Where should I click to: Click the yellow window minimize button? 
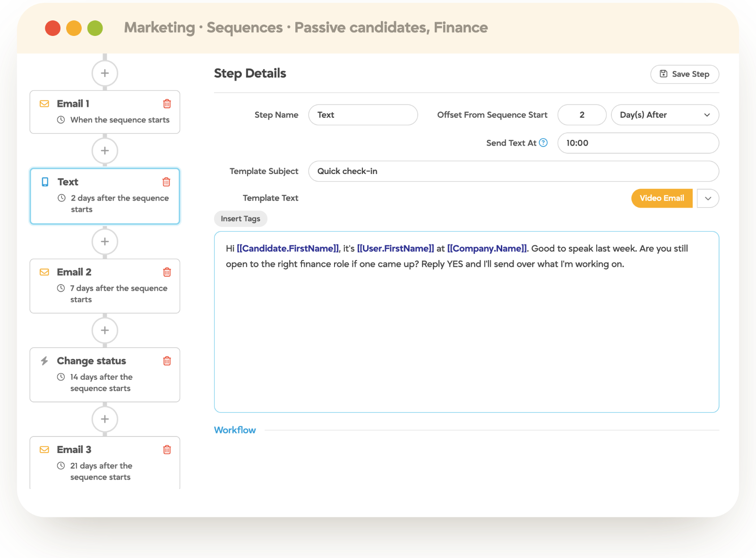click(74, 28)
